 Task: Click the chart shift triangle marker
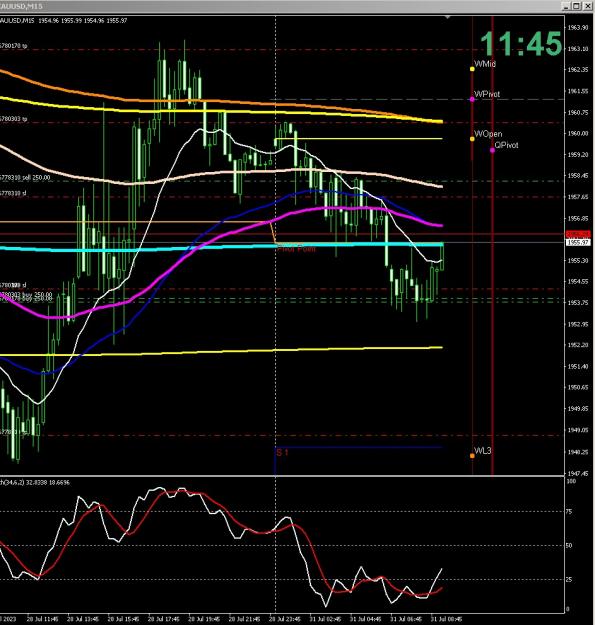click(448, 17)
